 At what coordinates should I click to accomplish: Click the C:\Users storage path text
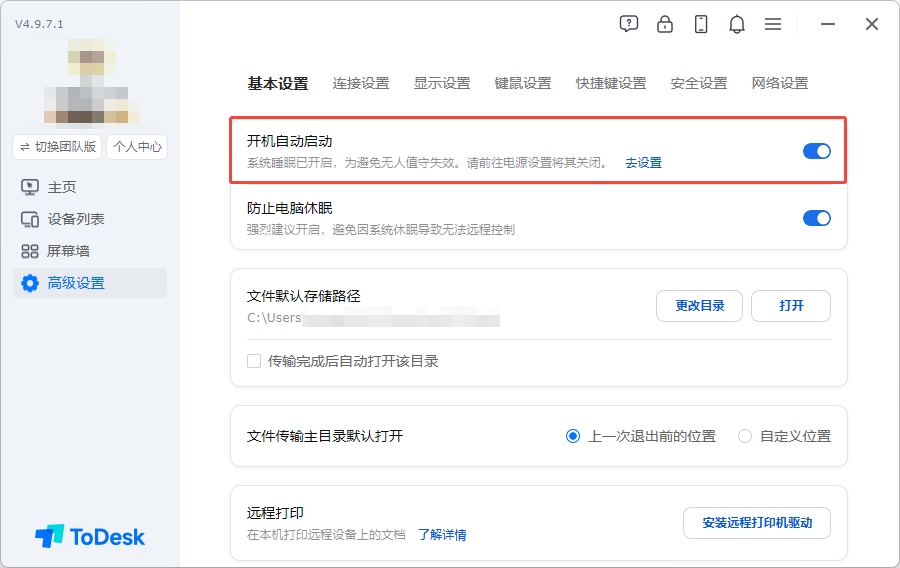[373, 318]
